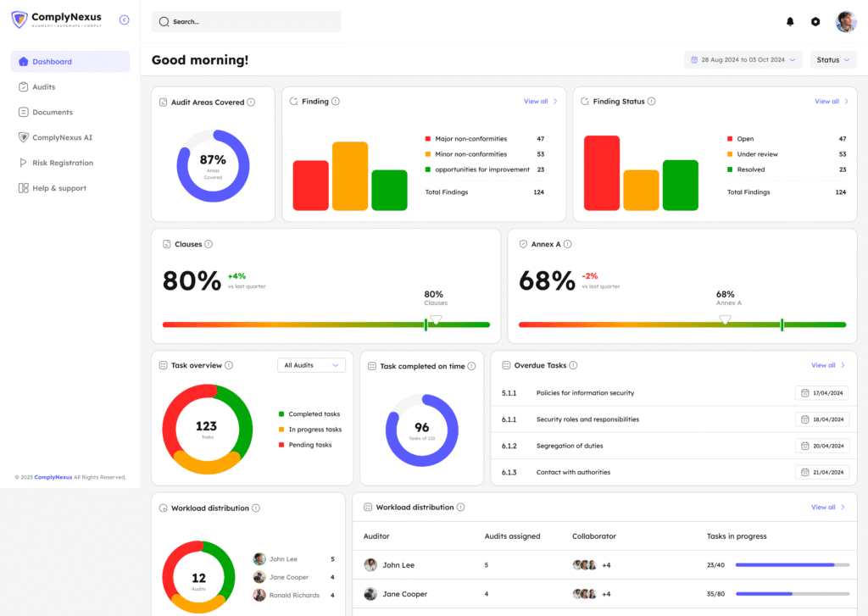
Task: Click the notification bell icon
Action: (790, 22)
